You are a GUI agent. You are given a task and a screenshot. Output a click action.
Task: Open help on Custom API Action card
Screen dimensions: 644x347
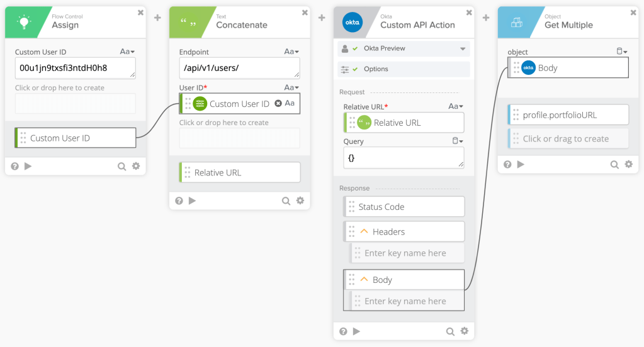[343, 331]
